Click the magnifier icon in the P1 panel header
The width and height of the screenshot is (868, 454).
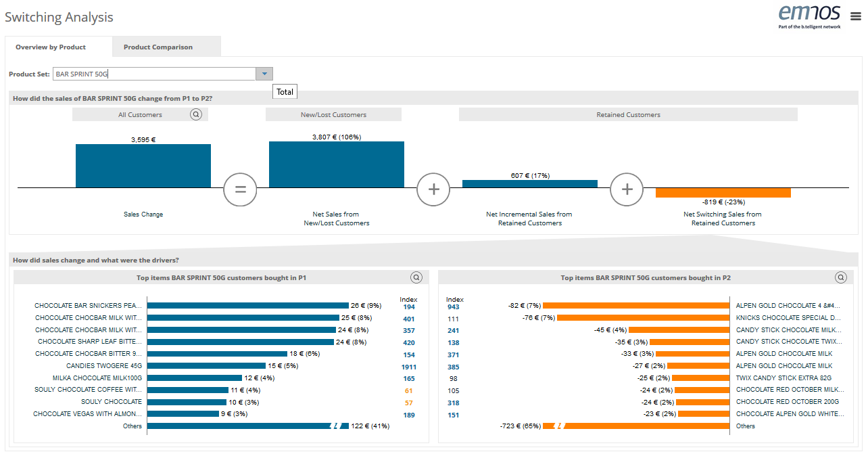416,277
